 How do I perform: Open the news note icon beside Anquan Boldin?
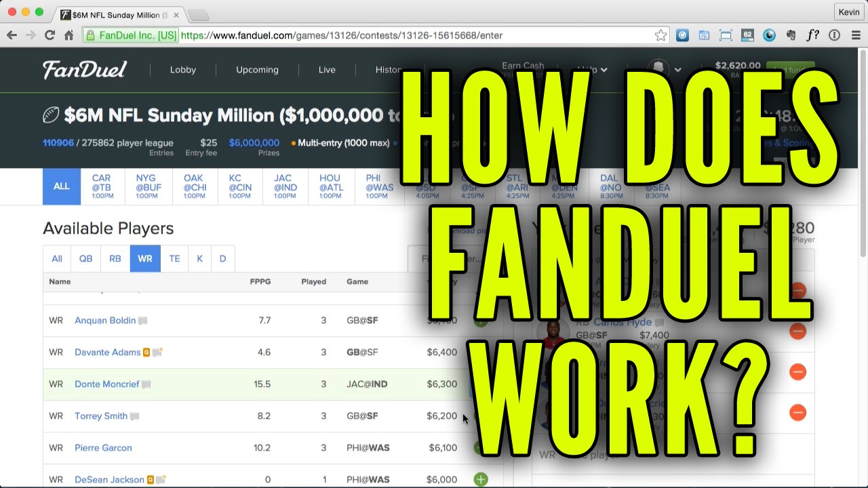click(142, 321)
